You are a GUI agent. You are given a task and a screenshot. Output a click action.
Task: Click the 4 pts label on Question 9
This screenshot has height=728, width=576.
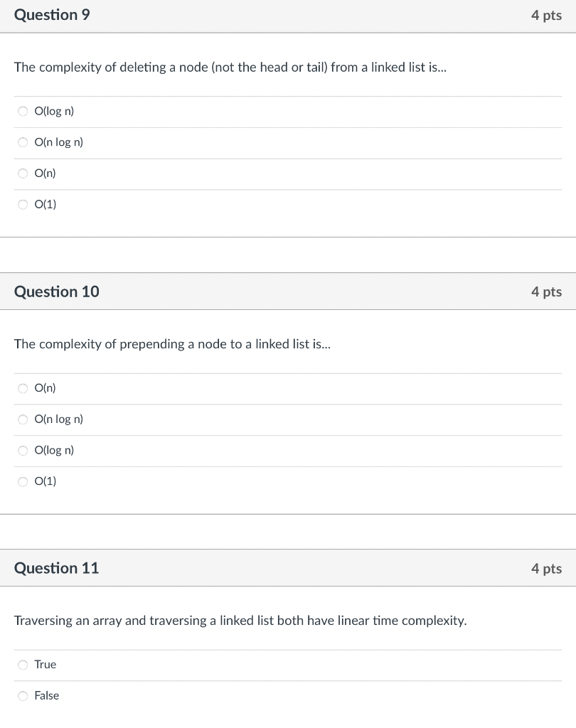(546, 15)
